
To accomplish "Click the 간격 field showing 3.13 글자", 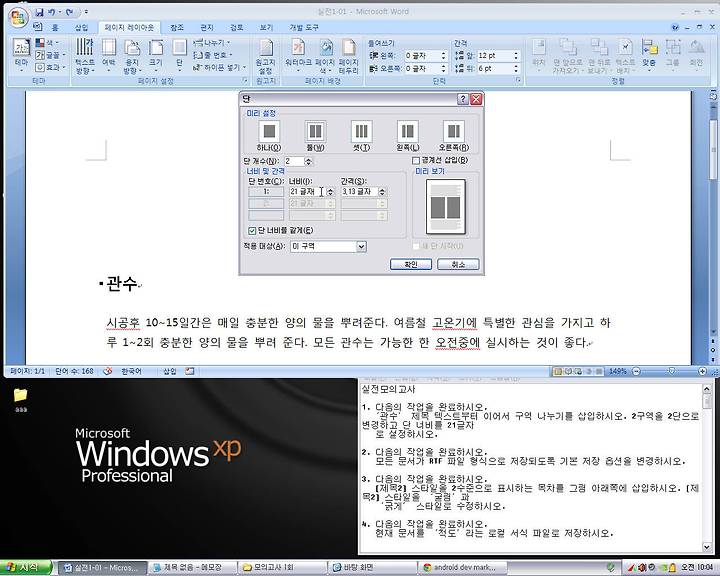I will 360,192.
